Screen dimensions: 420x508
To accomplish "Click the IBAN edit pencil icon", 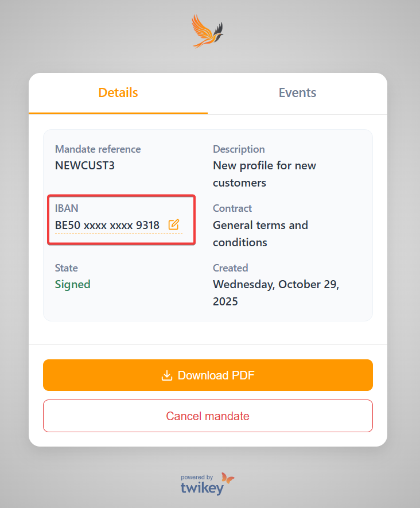I will [x=174, y=224].
